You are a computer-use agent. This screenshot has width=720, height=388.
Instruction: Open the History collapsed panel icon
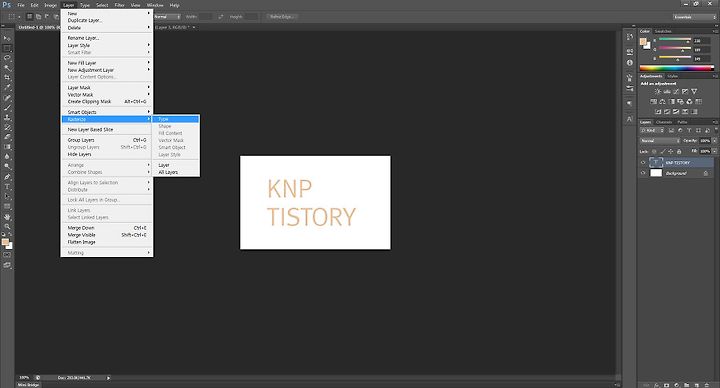[630, 37]
